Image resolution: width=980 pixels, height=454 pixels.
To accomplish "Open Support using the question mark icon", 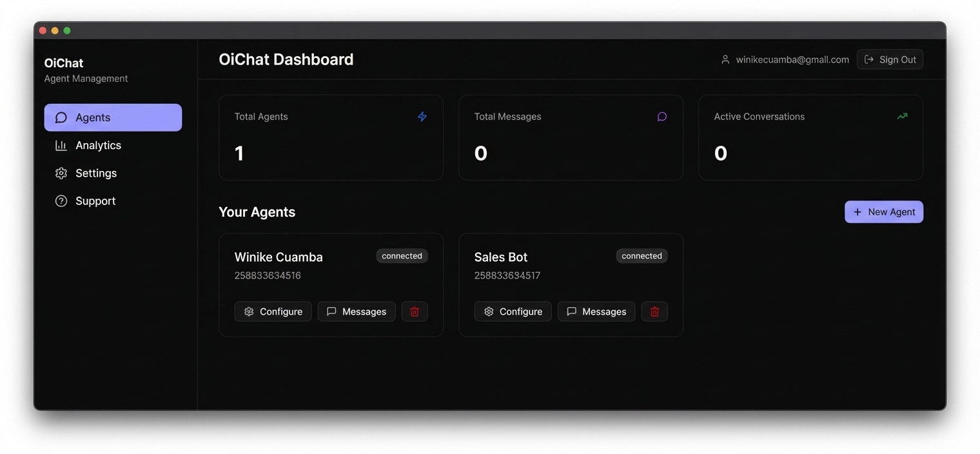I will click(x=61, y=201).
